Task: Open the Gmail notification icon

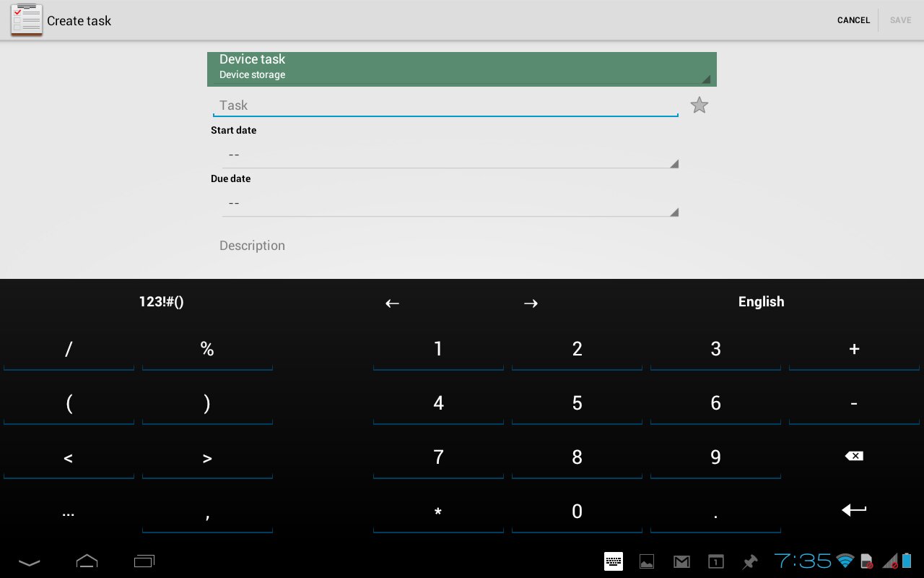Action: [681, 561]
